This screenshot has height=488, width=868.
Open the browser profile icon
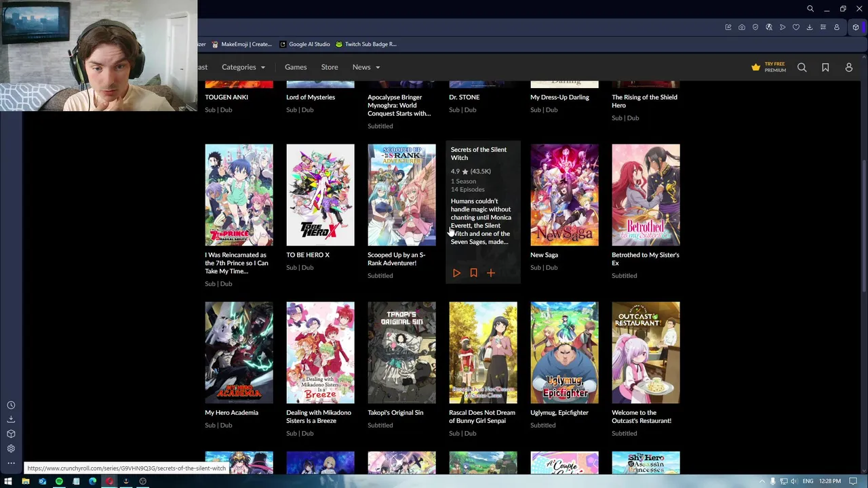coord(837,27)
